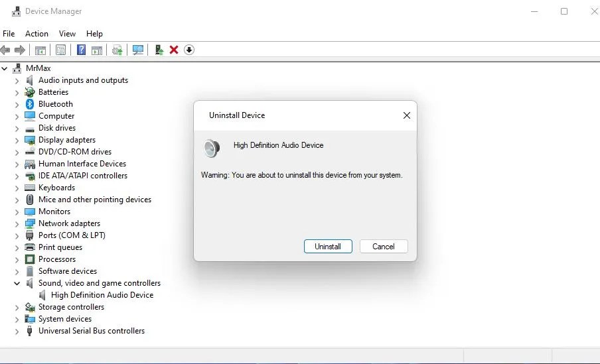
Task: Click the Storage controllers icon
Action: pyautogui.click(x=29, y=307)
